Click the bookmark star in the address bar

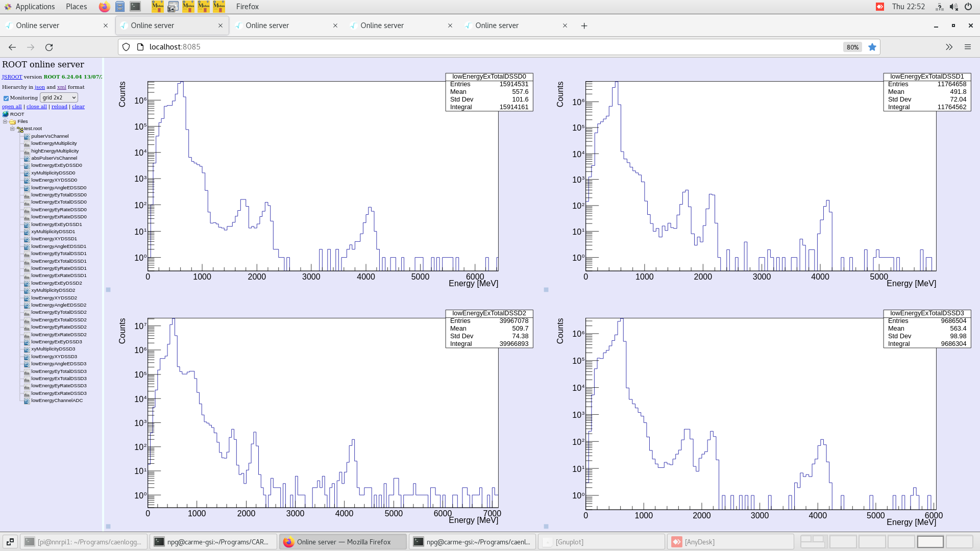(872, 47)
